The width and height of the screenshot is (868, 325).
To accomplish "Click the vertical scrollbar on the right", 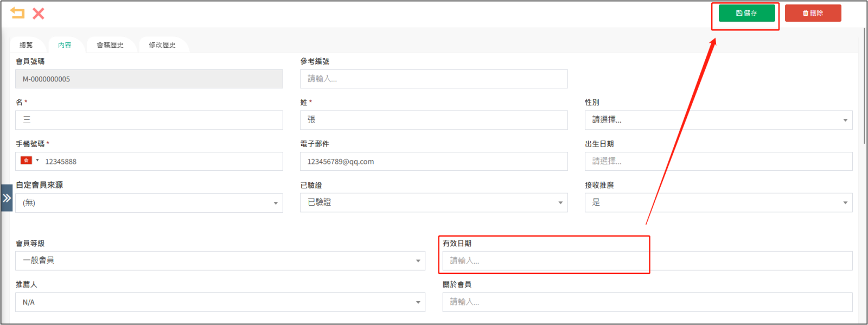I will click(x=864, y=86).
